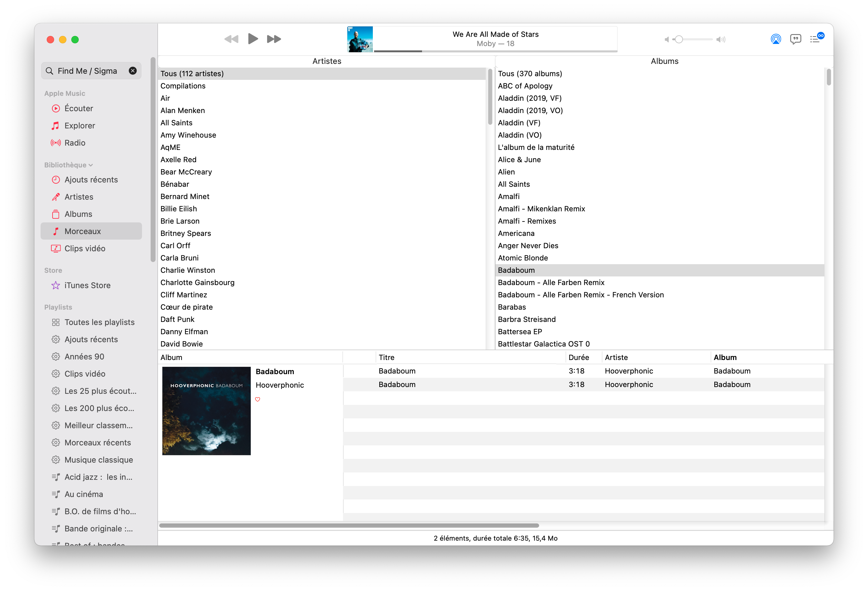Click the Find Me / Sigma search field
This screenshot has height=591, width=868.
click(91, 71)
